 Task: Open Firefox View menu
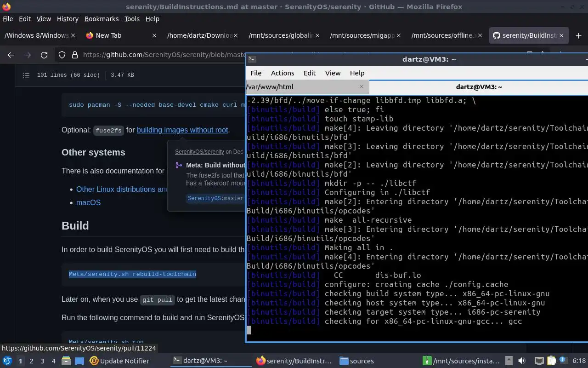point(44,19)
